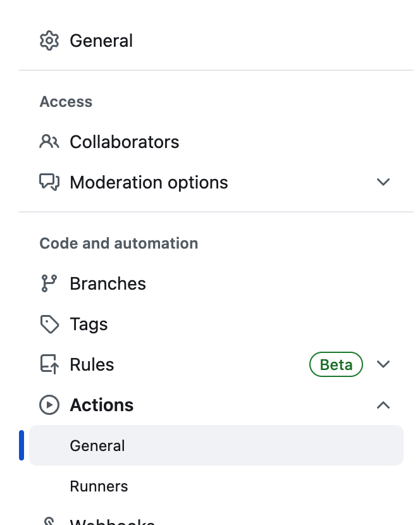Navigate to Tags settings

pos(89,324)
